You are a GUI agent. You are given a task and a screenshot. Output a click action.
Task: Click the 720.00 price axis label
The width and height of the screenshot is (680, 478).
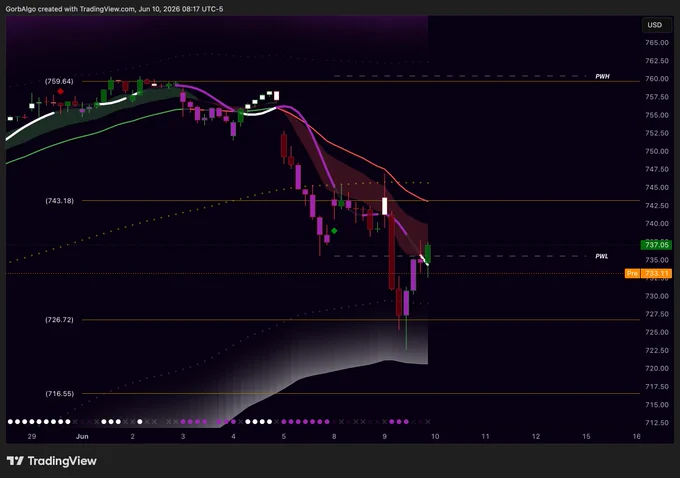[657, 368]
